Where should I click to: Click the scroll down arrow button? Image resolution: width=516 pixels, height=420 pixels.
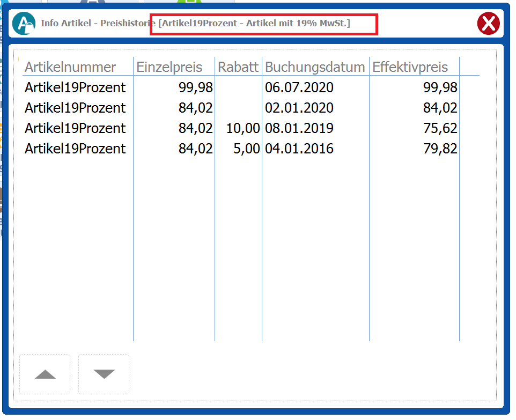(x=104, y=374)
